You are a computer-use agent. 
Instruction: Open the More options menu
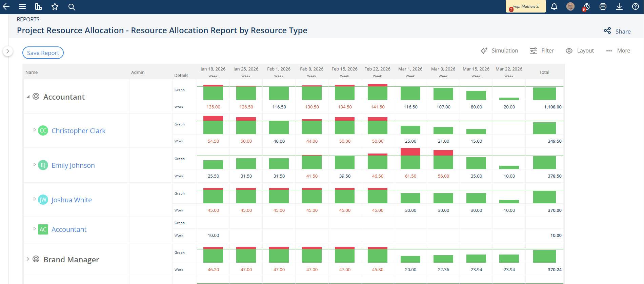coord(618,50)
